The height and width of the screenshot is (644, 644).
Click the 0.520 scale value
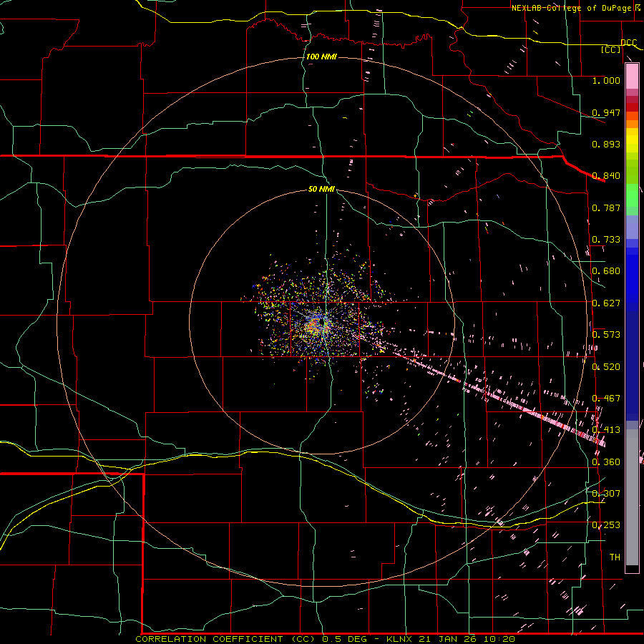point(606,367)
